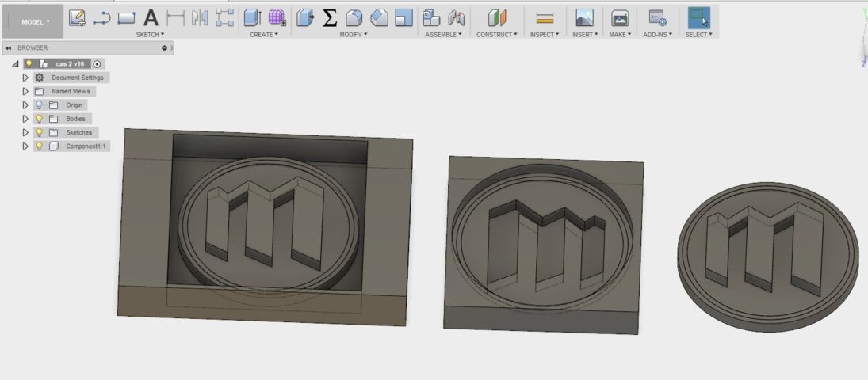Toggle Component1:1 visibility light bulb

[x=39, y=146]
